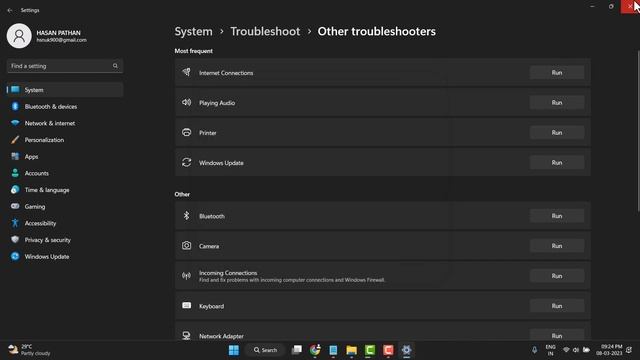Open the Wi-Fi network tray icon
The image size is (640, 360).
coord(566,350)
